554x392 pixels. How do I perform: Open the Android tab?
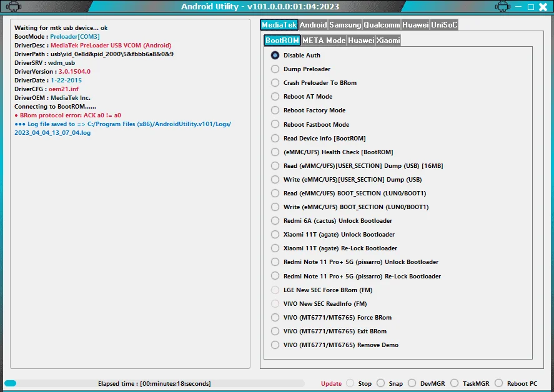pyautogui.click(x=313, y=25)
